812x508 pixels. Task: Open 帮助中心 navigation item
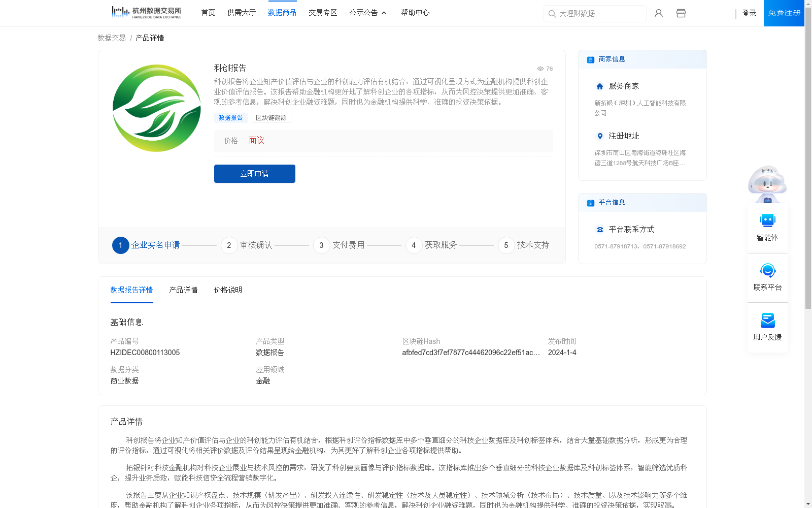click(x=415, y=13)
